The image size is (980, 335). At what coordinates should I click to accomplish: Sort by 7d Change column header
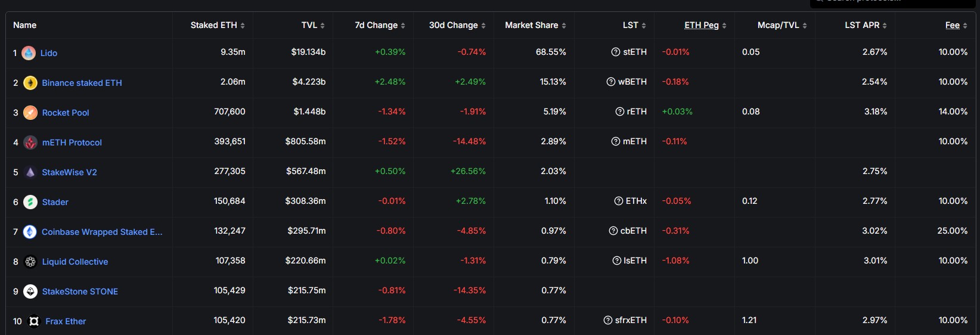coord(380,25)
